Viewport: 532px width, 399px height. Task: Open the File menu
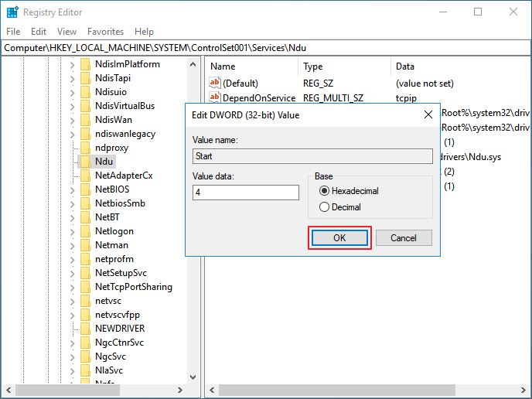pyautogui.click(x=13, y=32)
